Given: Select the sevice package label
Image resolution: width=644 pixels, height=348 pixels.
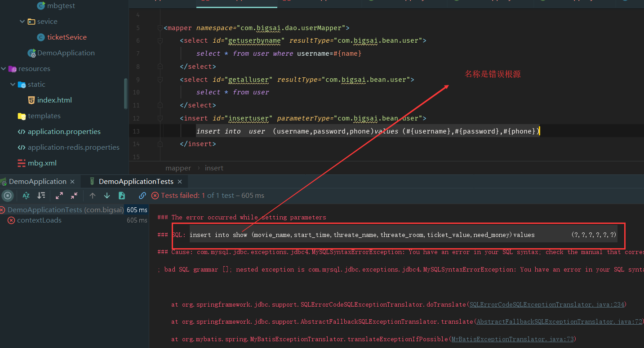Looking at the screenshot, I should (x=47, y=22).
